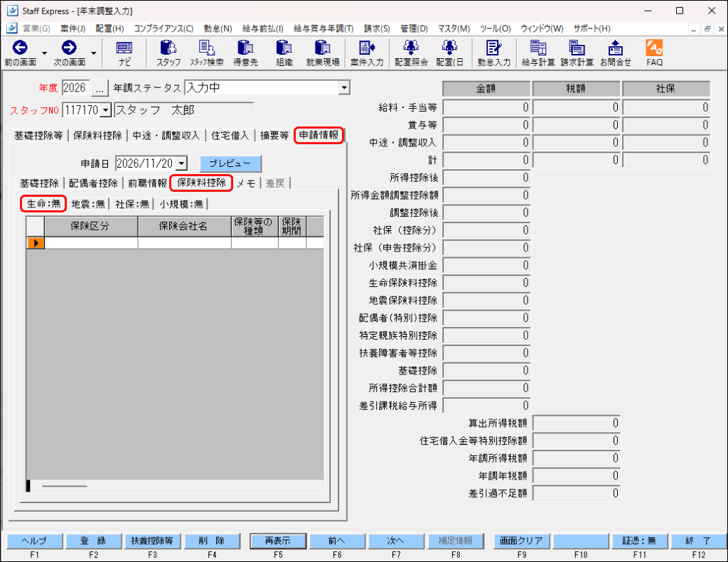Switch to the 住宅借入 tab
Screen dimensions: 728x562
pyautogui.click(x=230, y=136)
